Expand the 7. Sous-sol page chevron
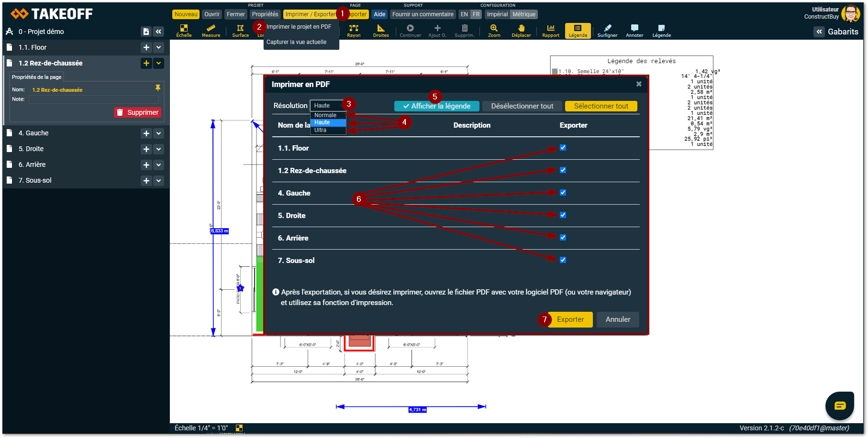The height and width of the screenshot is (438, 868). pyautogui.click(x=159, y=181)
